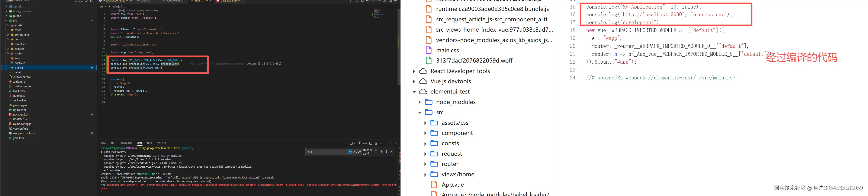Expand the directives folder

[x=8, y=44]
